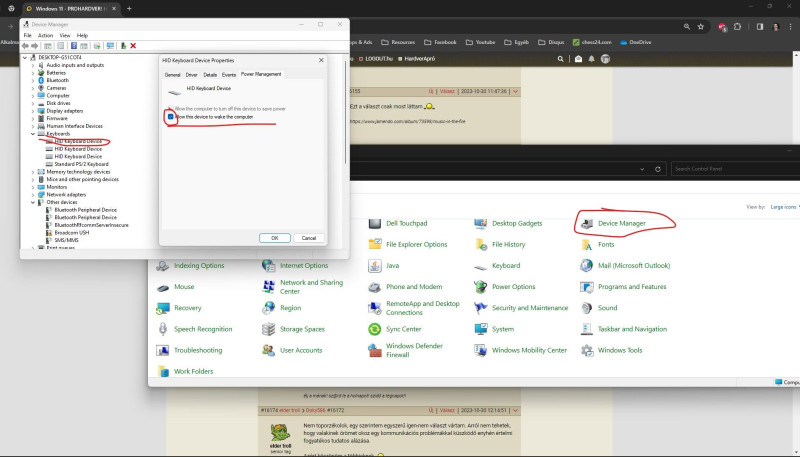Open Device Manager Action menu
The image size is (800, 457).
(45, 36)
